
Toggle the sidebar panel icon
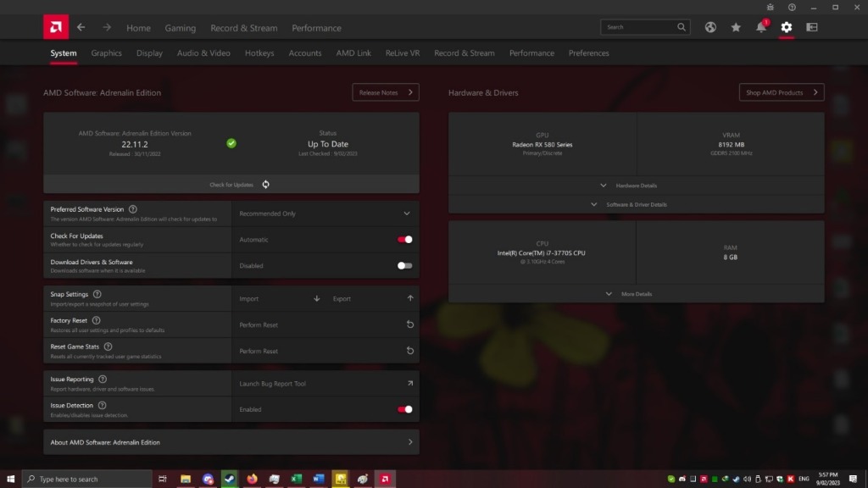[x=812, y=27]
